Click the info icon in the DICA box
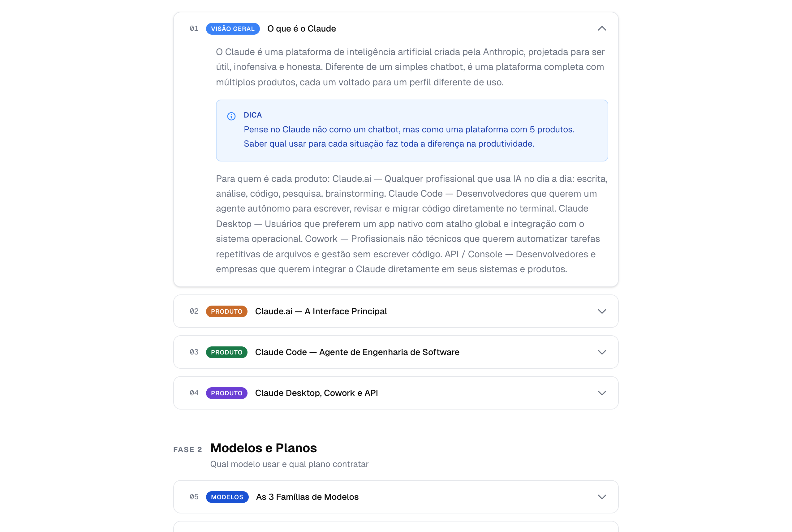This screenshot has width=792, height=532. pyautogui.click(x=231, y=116)
